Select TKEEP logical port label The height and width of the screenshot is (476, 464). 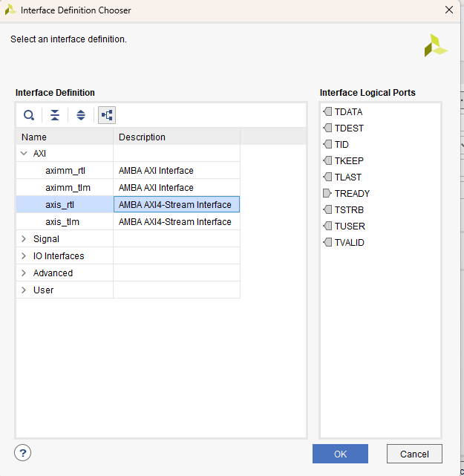tap(349, 161)
